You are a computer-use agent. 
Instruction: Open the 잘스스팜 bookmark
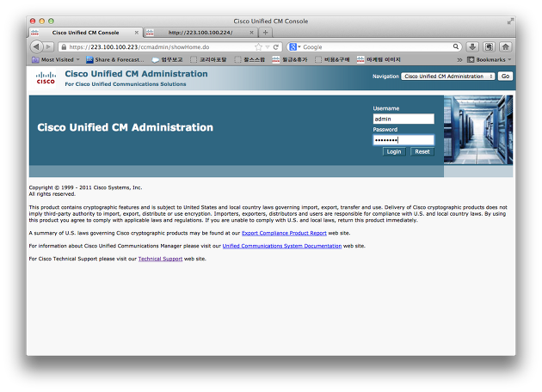249,60
